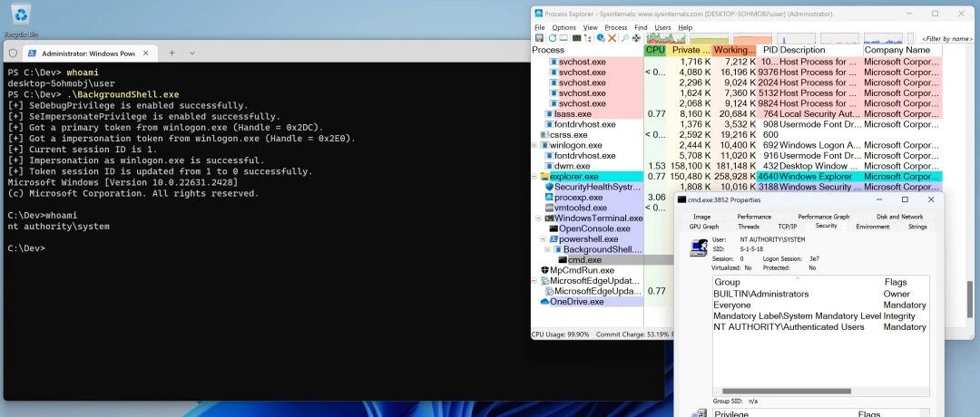Click the MpCmdRun.exe shield icon
This screenshot has height=417, width=980.
click(x=544, y=270)
